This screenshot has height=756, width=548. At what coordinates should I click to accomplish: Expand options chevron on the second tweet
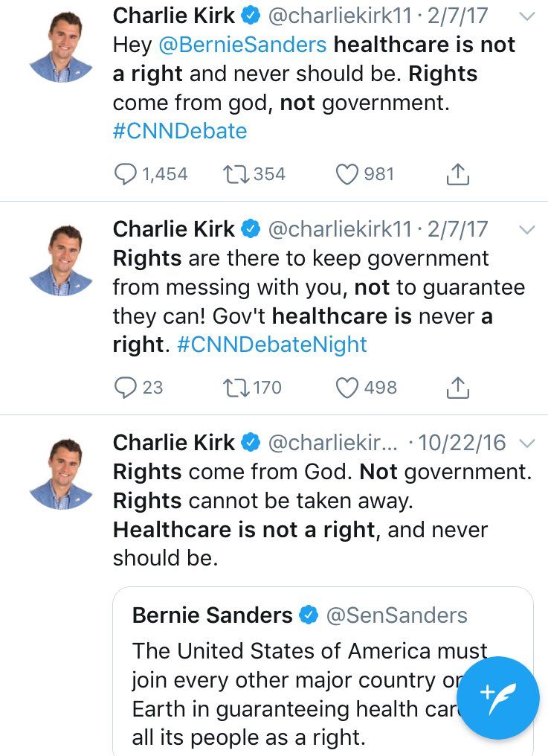(x=526, y=230)
